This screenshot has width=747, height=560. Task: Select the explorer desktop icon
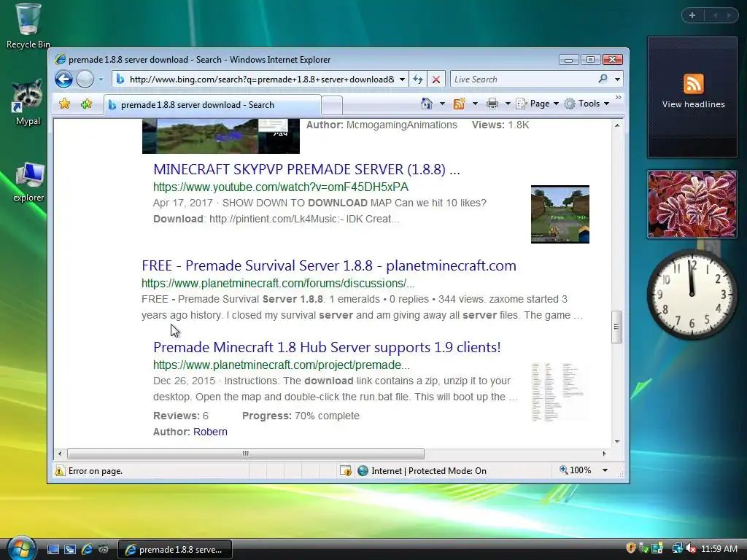click(x=28, y=182)
